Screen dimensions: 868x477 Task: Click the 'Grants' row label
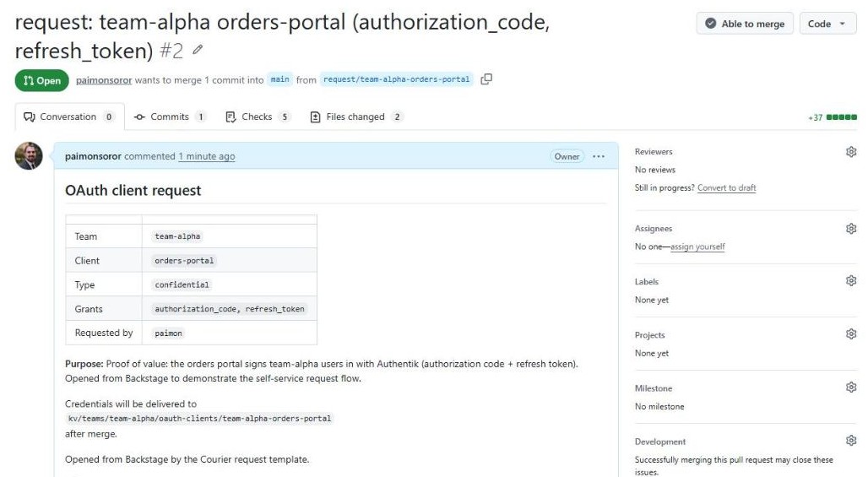(89, 309)
